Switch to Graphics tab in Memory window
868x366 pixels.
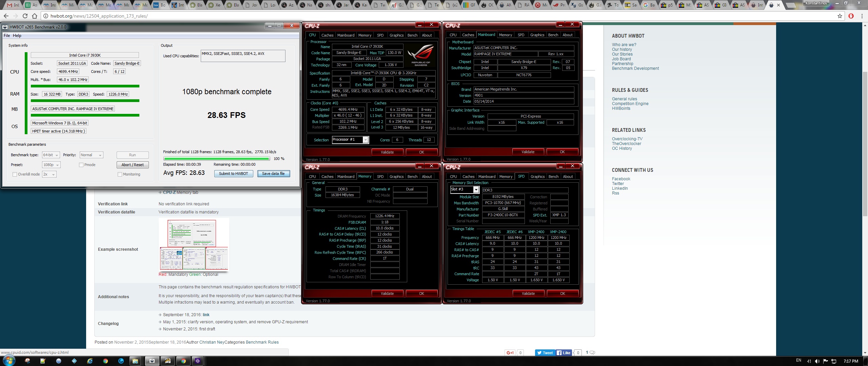(396, 177)
